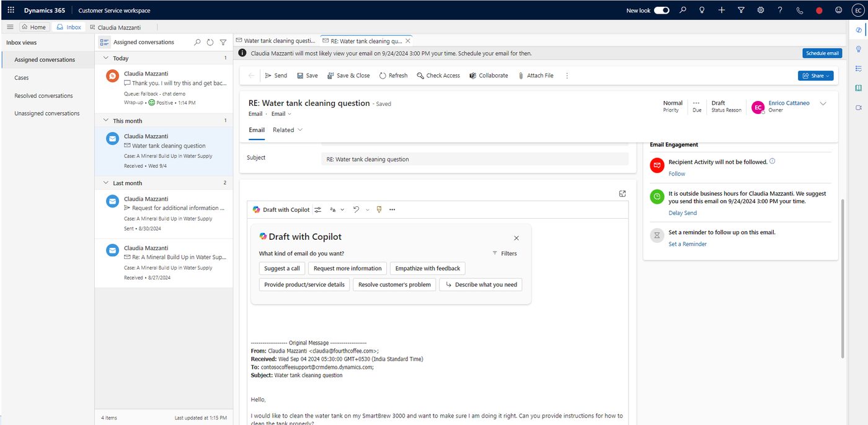Image resolution: width=868 pixels, height=425 pixels.
Task: Open Teams video icon in right sidebar
Action: coord(859,107)
